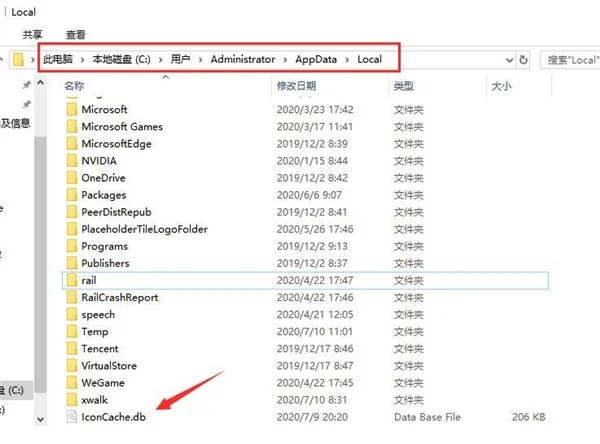Select the PlaceholderTileLogoFolder folder icon
This screenshot has height=444, width=600.
(72, 229)
